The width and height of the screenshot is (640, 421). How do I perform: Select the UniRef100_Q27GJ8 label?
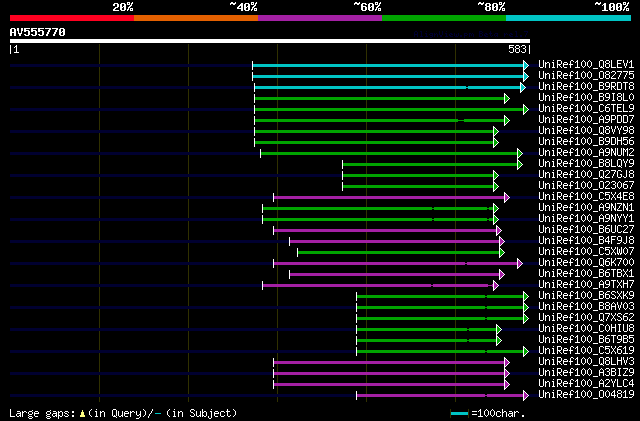(x=586, y=174)
